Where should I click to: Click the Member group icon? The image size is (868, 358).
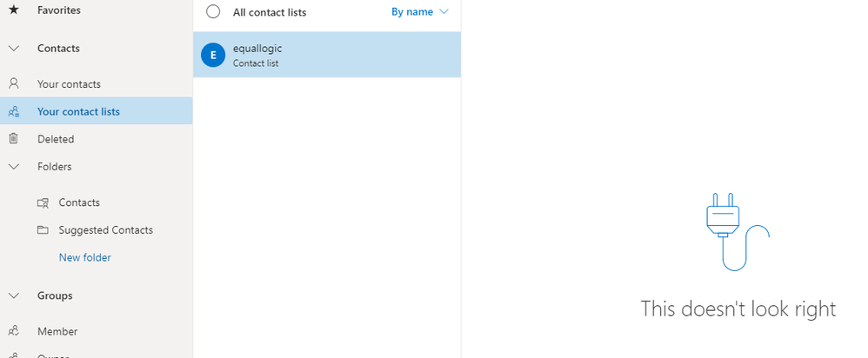(x=14, y=331)
